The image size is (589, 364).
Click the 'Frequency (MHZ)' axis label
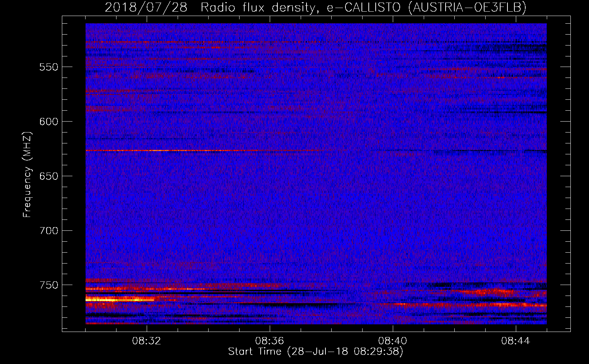pos(27,174)
